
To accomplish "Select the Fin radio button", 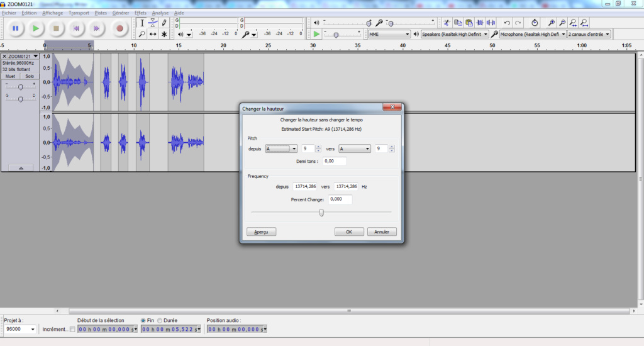I will pos(143,321).
